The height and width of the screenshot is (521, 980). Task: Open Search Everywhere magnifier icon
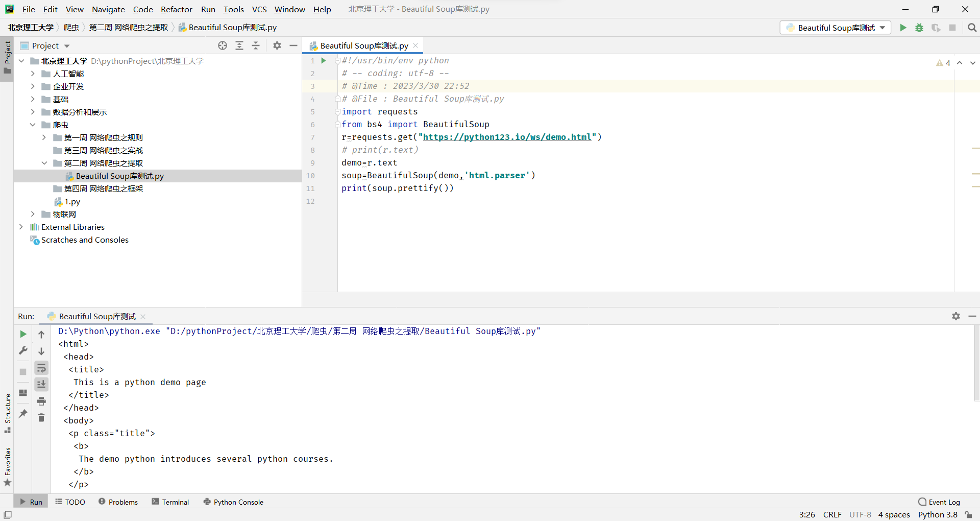click(x=972, y=28)
